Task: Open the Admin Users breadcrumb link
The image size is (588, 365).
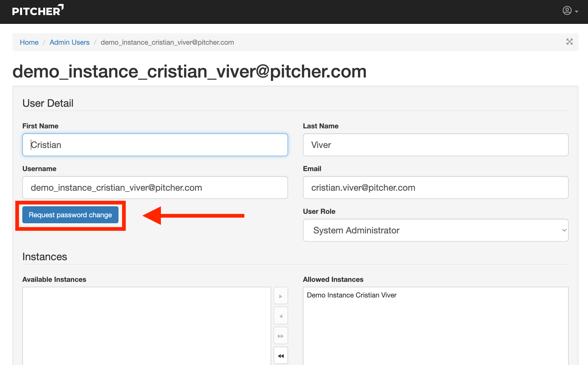Action: click(69, 42)
